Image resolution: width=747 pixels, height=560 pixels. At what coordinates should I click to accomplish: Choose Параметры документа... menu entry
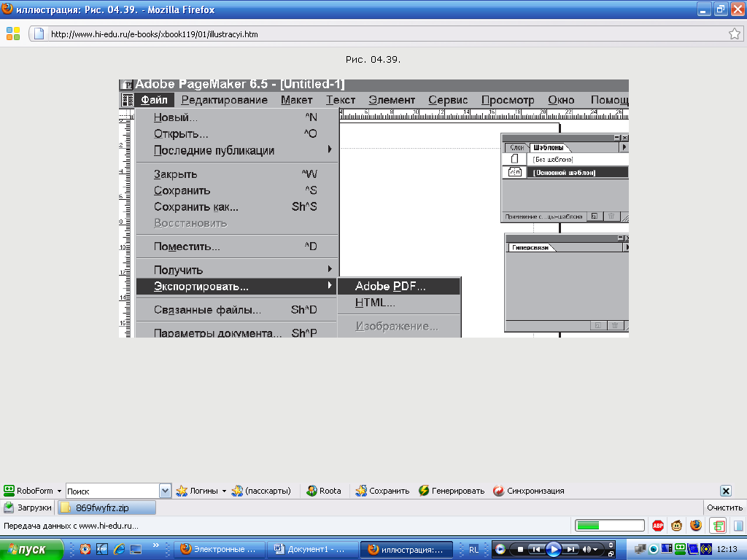point(237,332)
